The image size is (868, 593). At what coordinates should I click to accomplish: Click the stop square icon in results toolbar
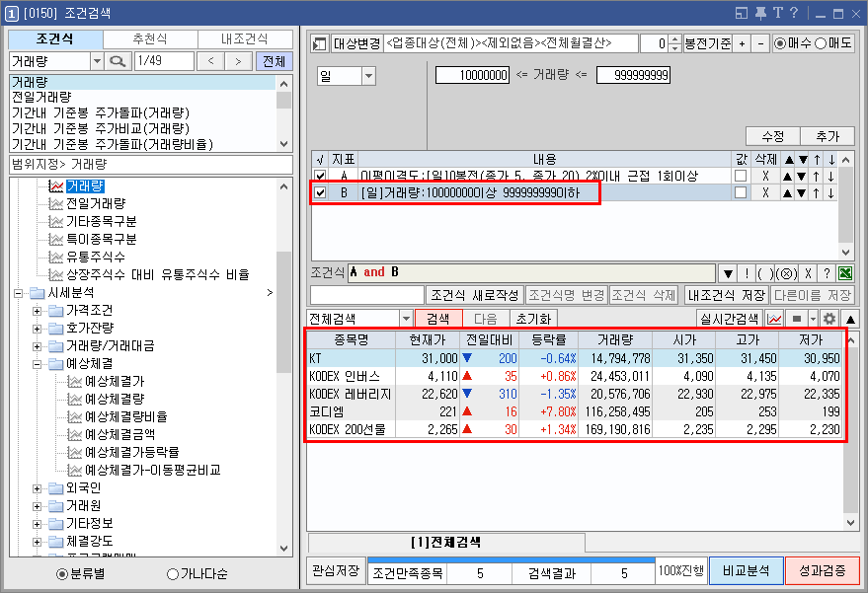[x=797, y=319]
